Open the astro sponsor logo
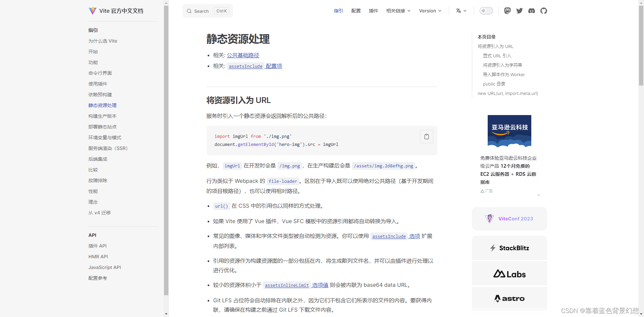Viewport: 644px width, 317px height. pos(509,299)
